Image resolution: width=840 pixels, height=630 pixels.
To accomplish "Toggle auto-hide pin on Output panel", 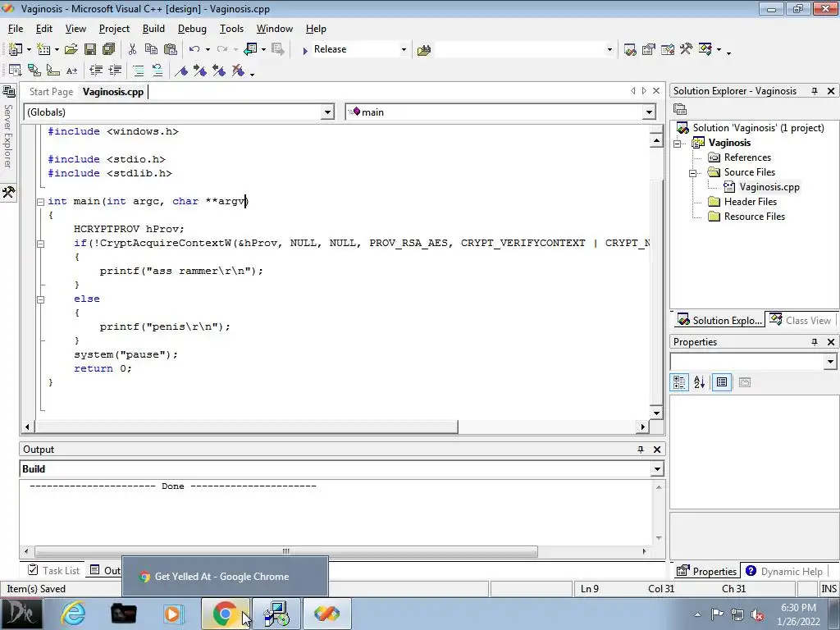I will [x=640, y=450].
